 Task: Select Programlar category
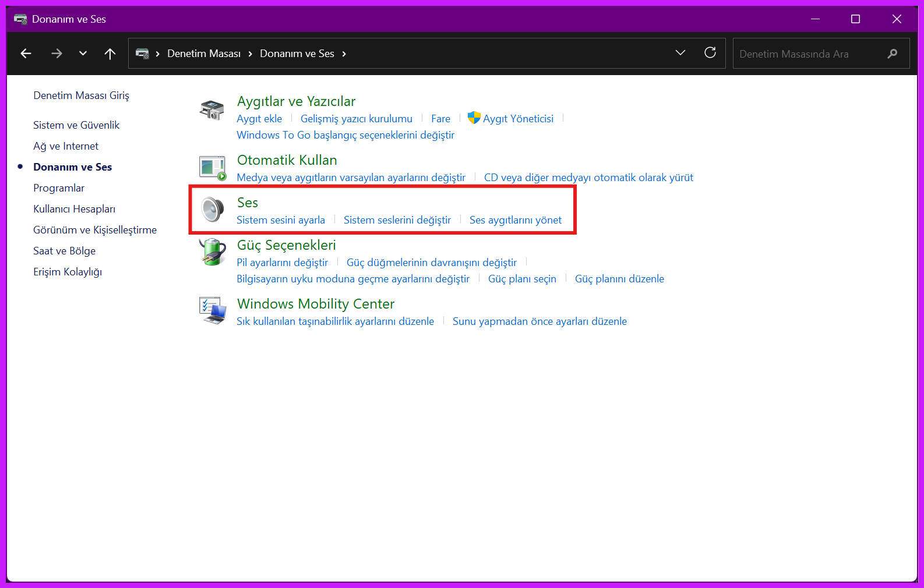[x=59, y=188]
